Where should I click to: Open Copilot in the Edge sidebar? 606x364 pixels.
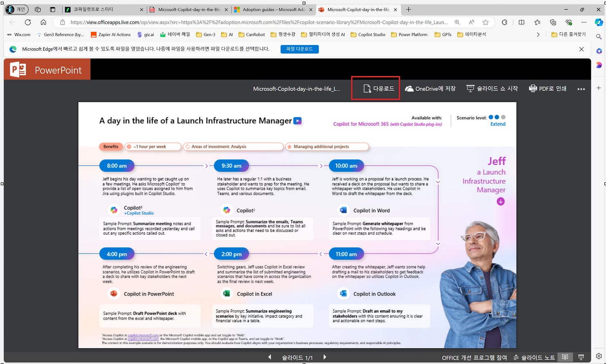click(x=599, y=23)
